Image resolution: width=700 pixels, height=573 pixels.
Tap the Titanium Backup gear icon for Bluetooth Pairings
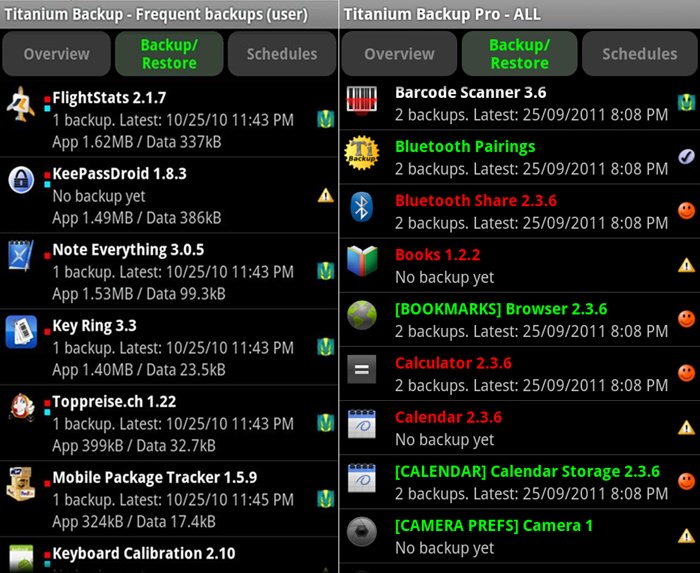[x=362, y=153]
